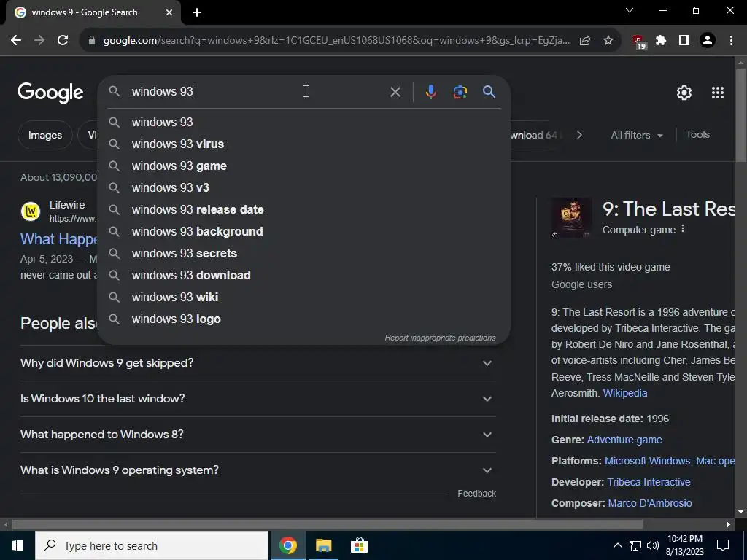
Task: Click the Lifewire site favicon
Action: coord(31,211)
